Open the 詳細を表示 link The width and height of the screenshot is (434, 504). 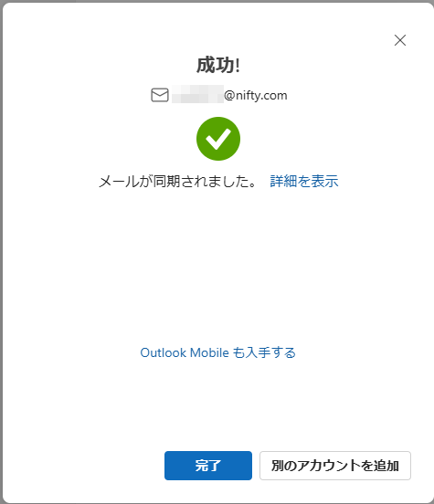304,182
